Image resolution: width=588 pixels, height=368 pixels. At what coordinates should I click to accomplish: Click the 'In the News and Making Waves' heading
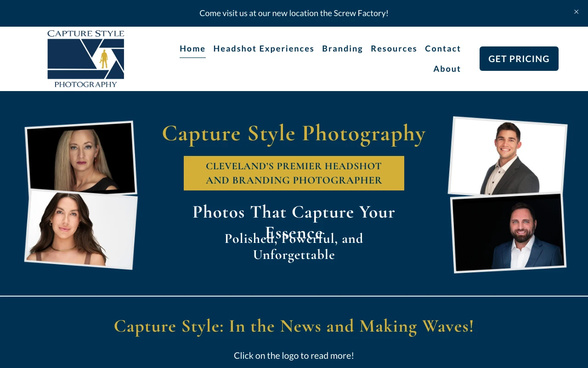[294, 326]
